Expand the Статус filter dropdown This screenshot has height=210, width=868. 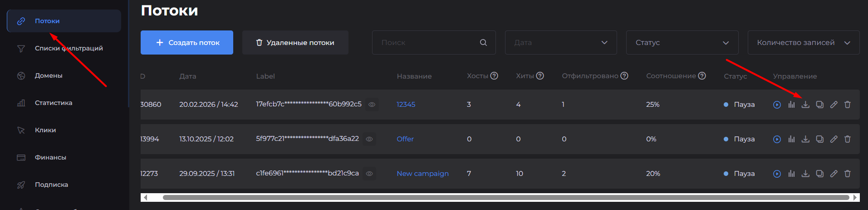click(x=682, y=43)
